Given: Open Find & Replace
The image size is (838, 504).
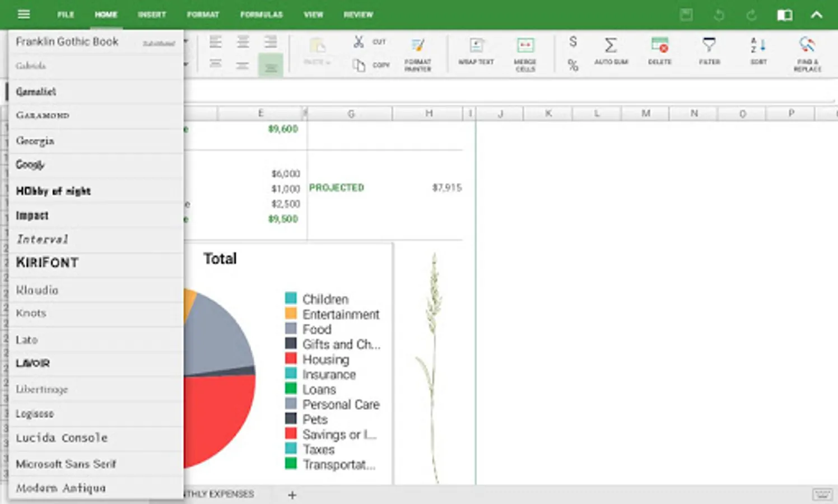Looking at the screenshot, I should (807, 54).
